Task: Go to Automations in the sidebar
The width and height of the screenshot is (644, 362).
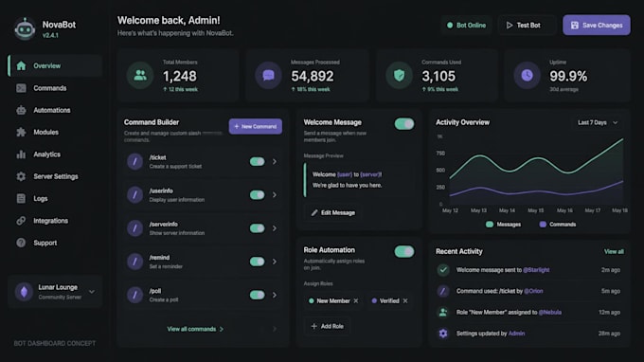Action: pos(55,110)
